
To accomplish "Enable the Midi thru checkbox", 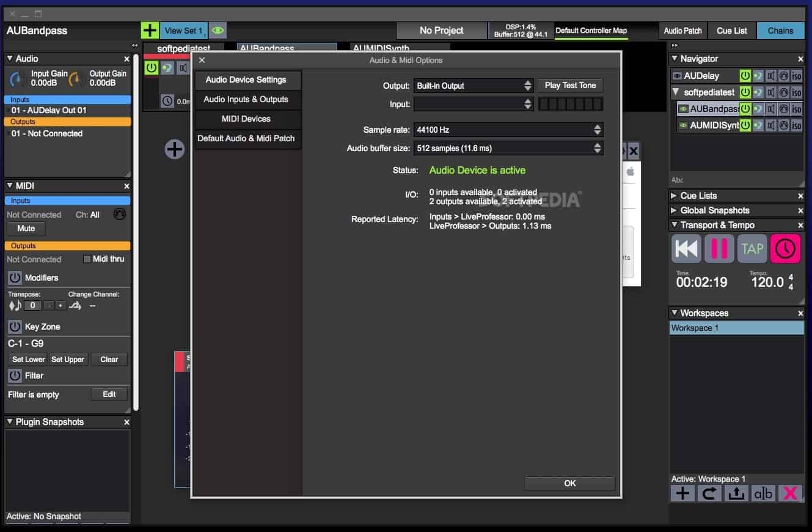I will [x=87, y=259].
